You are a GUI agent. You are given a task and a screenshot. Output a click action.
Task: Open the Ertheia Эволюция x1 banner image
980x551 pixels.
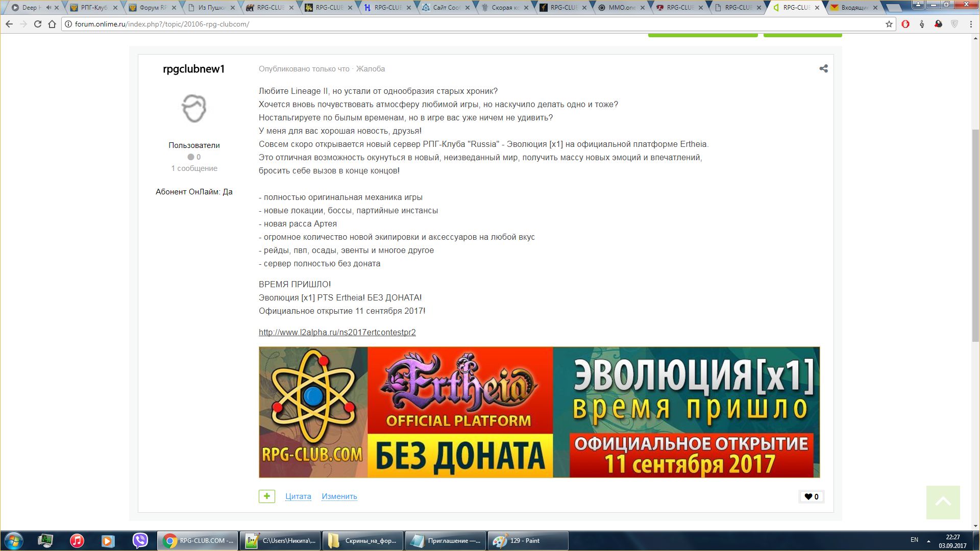(539, 412)
